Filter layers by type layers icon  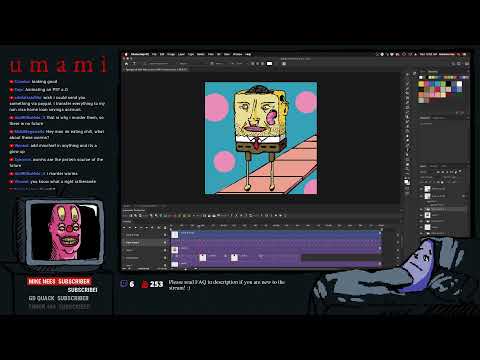(447, 172)
